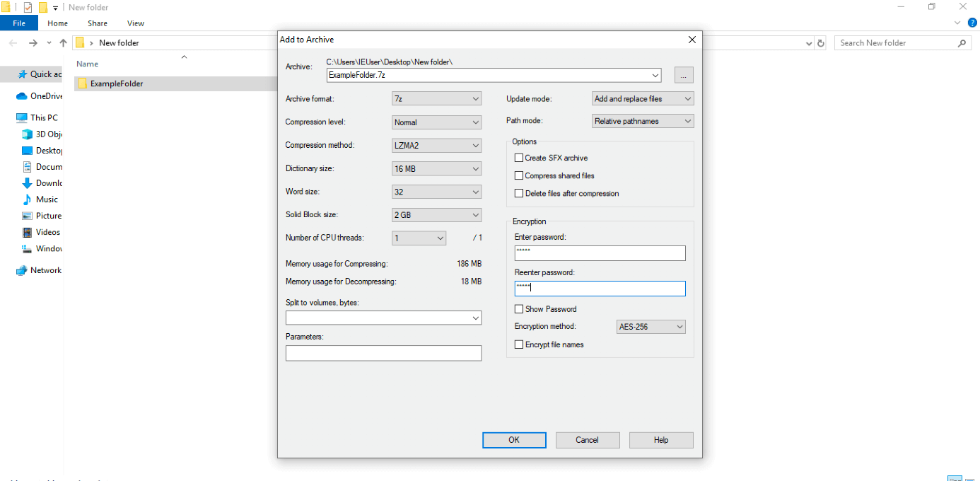980x481 pixels.
Task: Click the Explorer help question mark icon
Action: coord(972,23)
